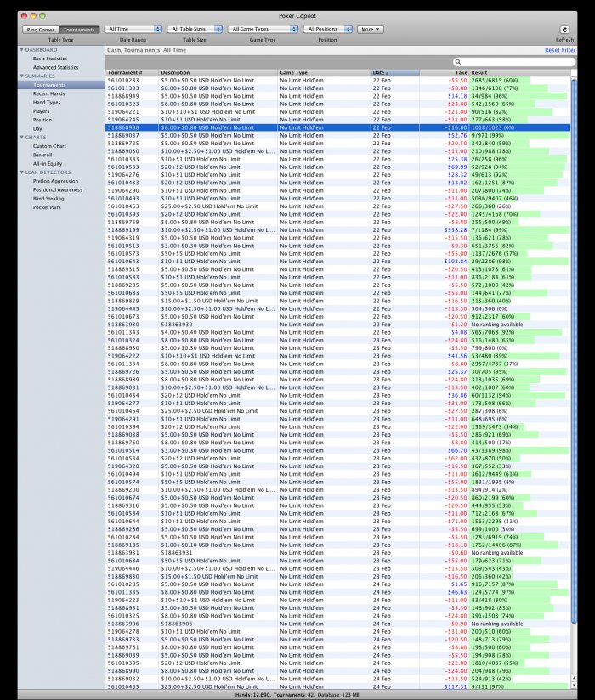Click the $46.63 take value
The width and height of the screenshot is (595, 700).
[x=457, y=592]
